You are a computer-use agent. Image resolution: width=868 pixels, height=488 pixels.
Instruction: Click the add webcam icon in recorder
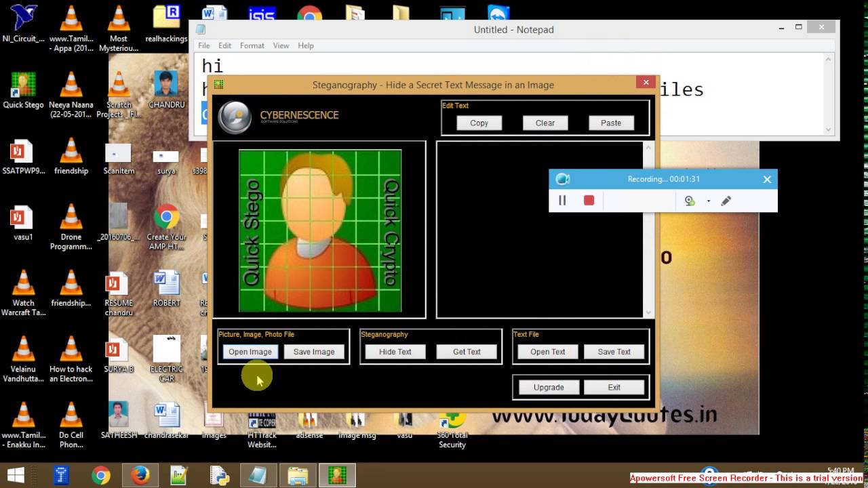click(x=690, y=201)
